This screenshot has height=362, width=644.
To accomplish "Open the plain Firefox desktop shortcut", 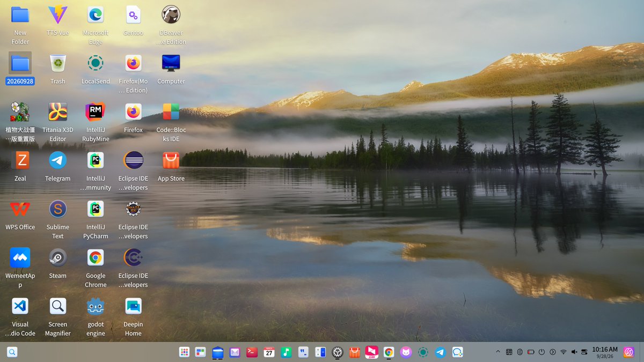I will click(x=133, y=112).
